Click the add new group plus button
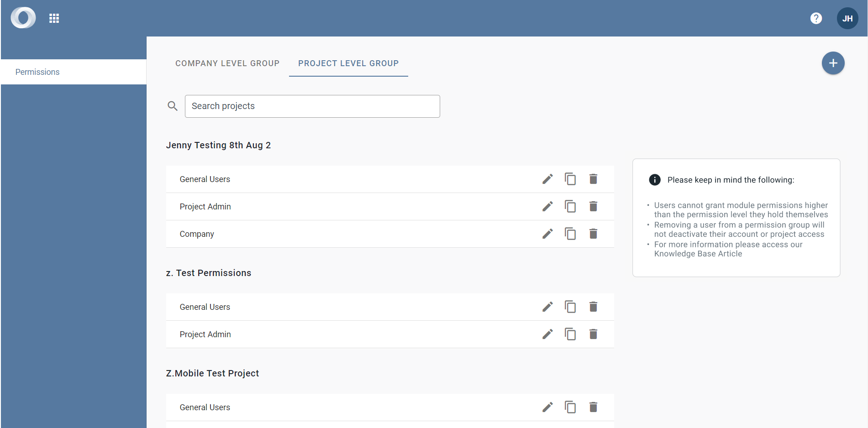This screenshot has width=868, height=428. coord(833,63)
